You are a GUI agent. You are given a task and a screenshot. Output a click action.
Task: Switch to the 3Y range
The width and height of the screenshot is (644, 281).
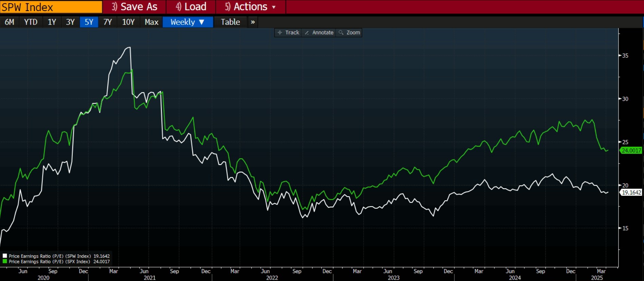pos(70,22)
